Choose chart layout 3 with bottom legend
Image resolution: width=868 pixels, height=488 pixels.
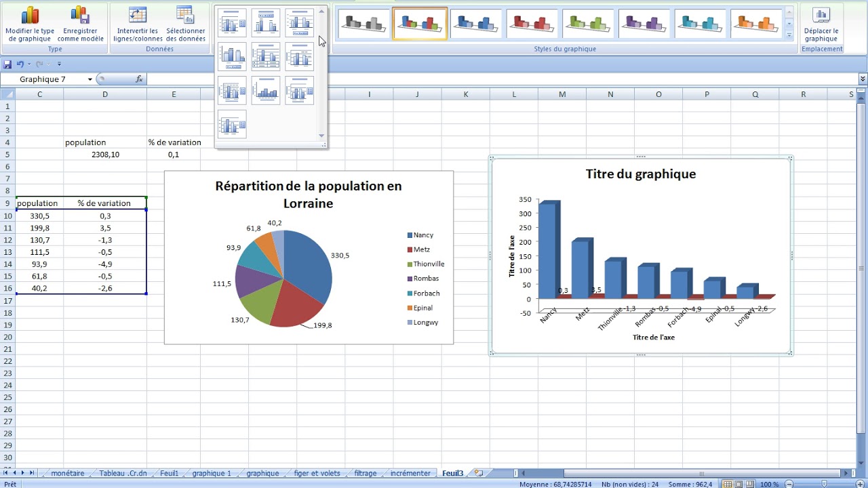(x=300, y=23)
